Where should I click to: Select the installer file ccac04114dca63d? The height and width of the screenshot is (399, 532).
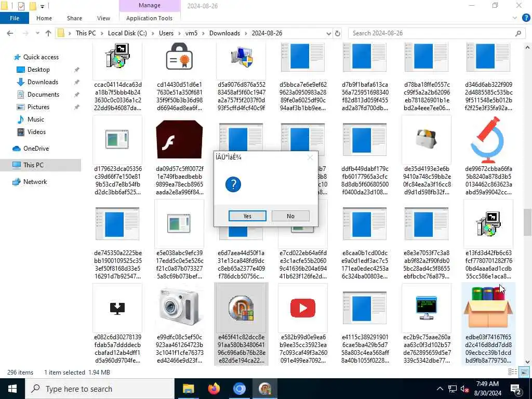[117, 77]
